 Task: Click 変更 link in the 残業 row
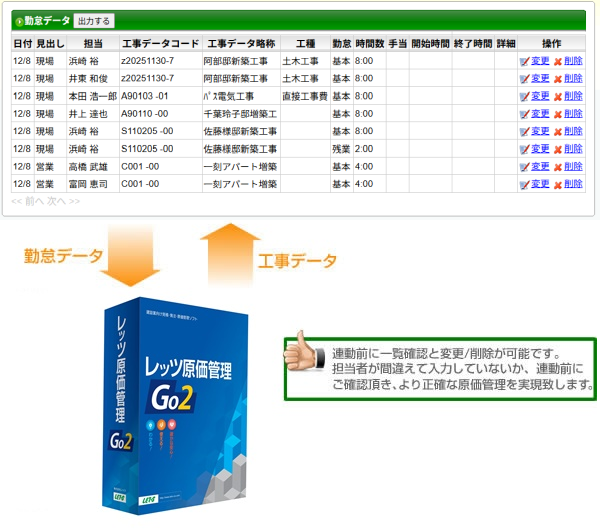[x=540, y=150]
